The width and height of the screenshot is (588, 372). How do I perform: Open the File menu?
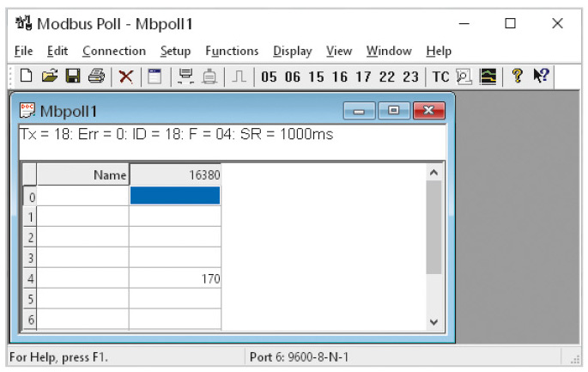point(23,51)
